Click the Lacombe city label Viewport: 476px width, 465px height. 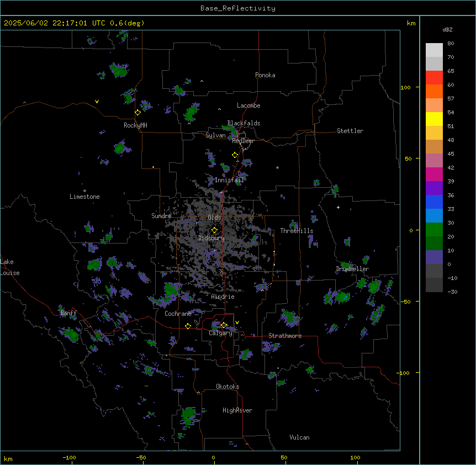[x=248, y=105]
